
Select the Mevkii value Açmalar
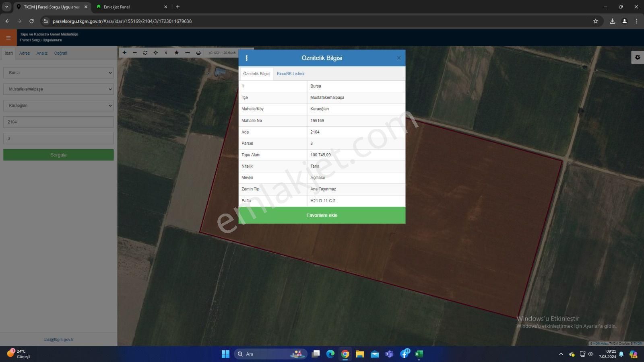click(x=318, y=178)
